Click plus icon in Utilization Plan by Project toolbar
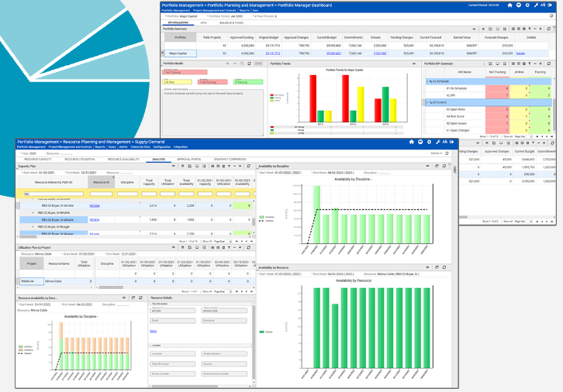563x392 pixels. click(240, 247)
